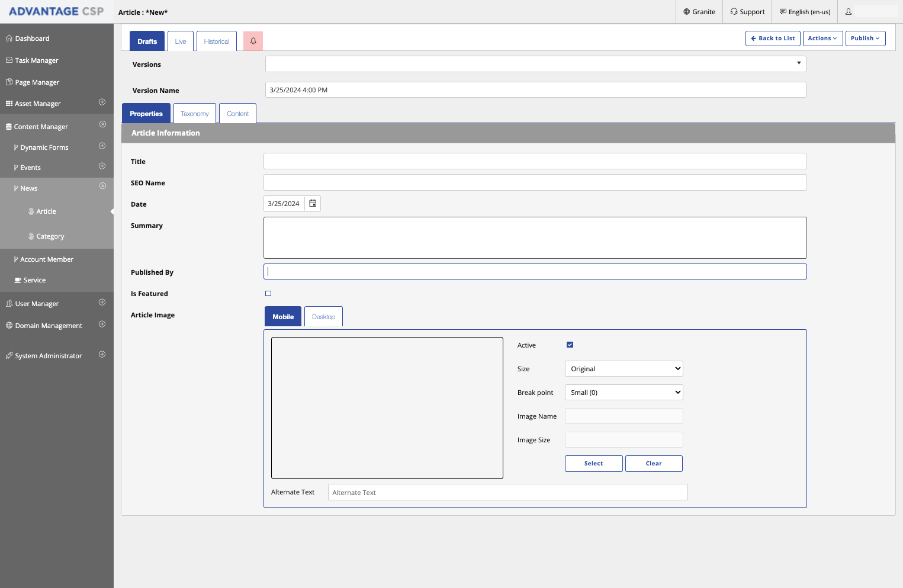Switch to the Taxonomy tab

[x=195, y=114]
